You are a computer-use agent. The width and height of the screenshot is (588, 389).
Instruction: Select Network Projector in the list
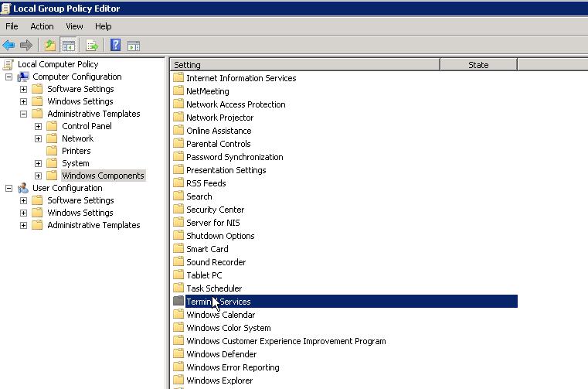point(219,118)
